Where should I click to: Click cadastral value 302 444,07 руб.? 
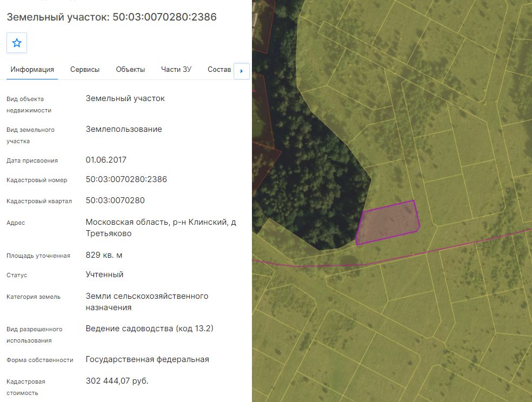point(117,381)
